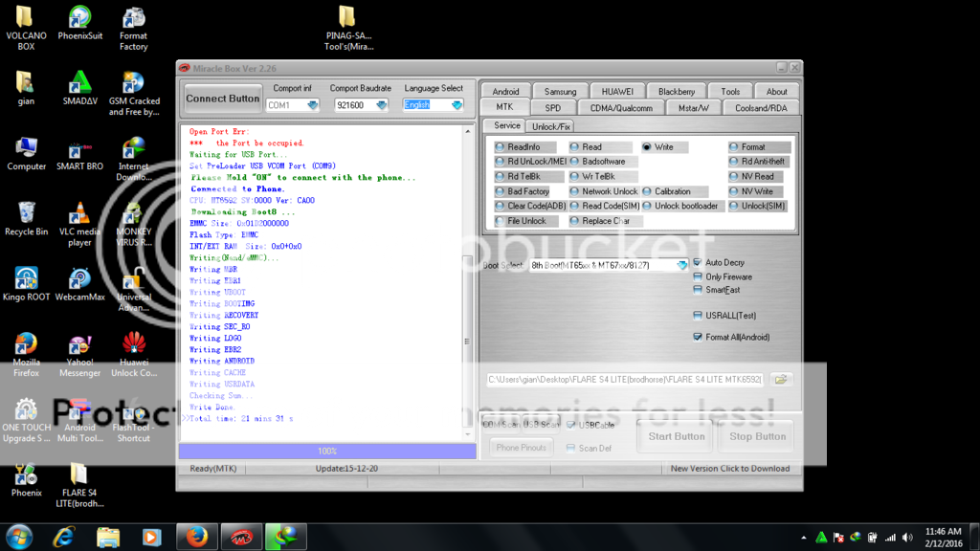The width and height of the screenshot is (980, 551).
Task: Expand the Boot Select dropdown
Action: [681, 265]
